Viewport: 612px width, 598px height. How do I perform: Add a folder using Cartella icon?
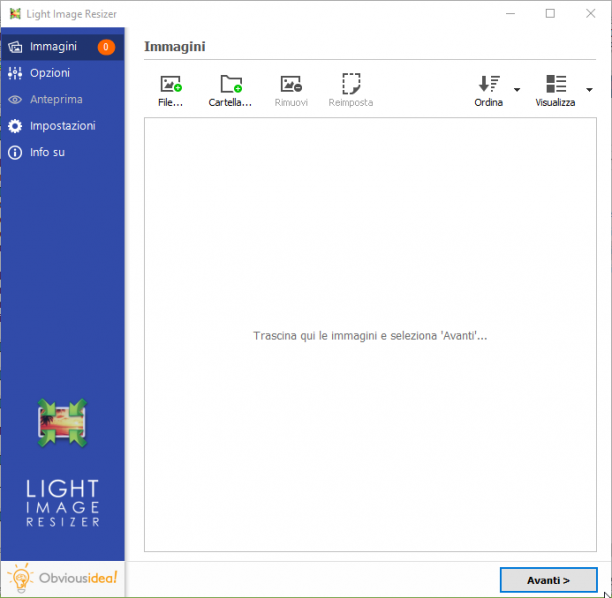231,84
